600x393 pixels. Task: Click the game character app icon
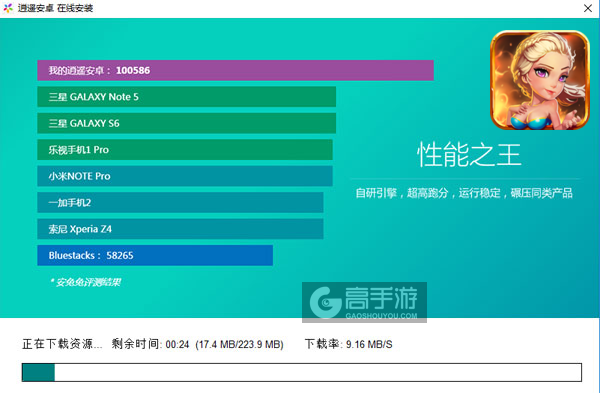point(540,80)
